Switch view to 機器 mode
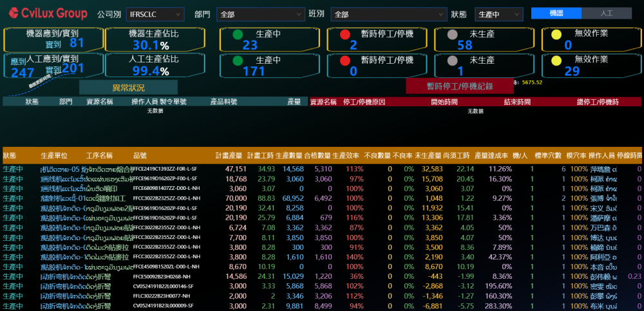The image size is (644, 311). (556, 14)
